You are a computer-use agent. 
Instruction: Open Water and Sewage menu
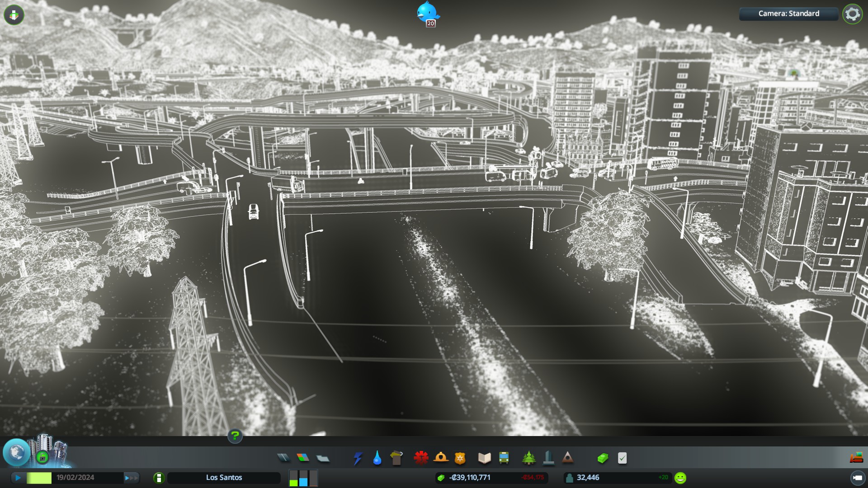coord(377,458)
